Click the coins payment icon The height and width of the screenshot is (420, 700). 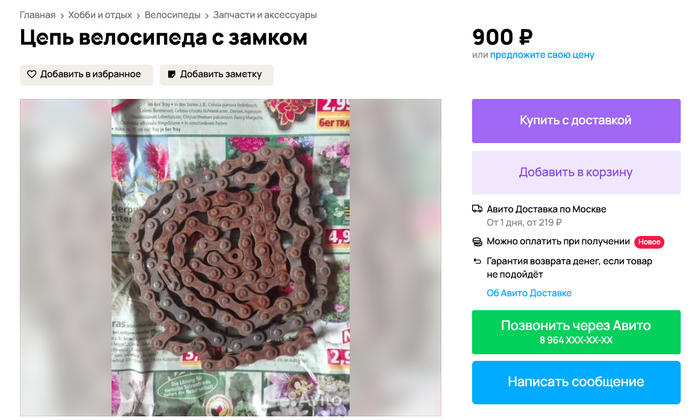[x=477, y=242]
